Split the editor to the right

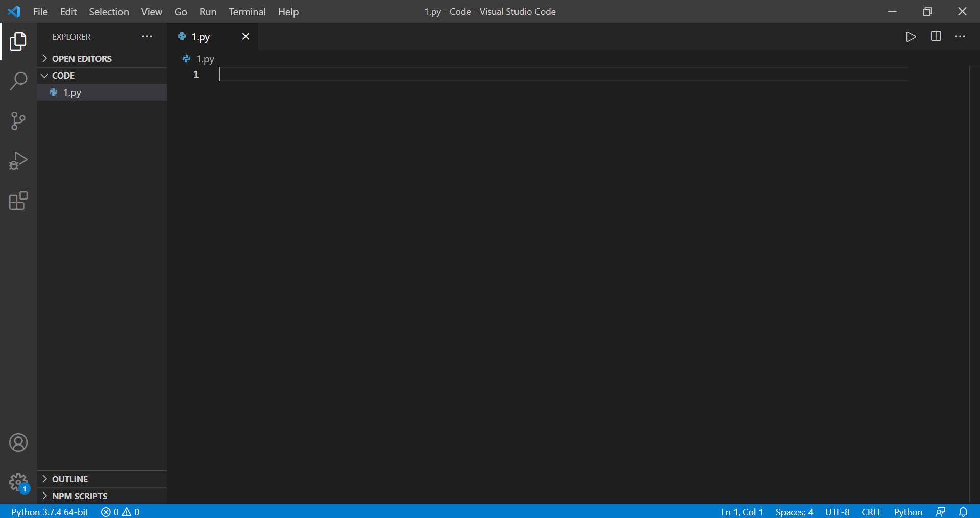[936, 36]
